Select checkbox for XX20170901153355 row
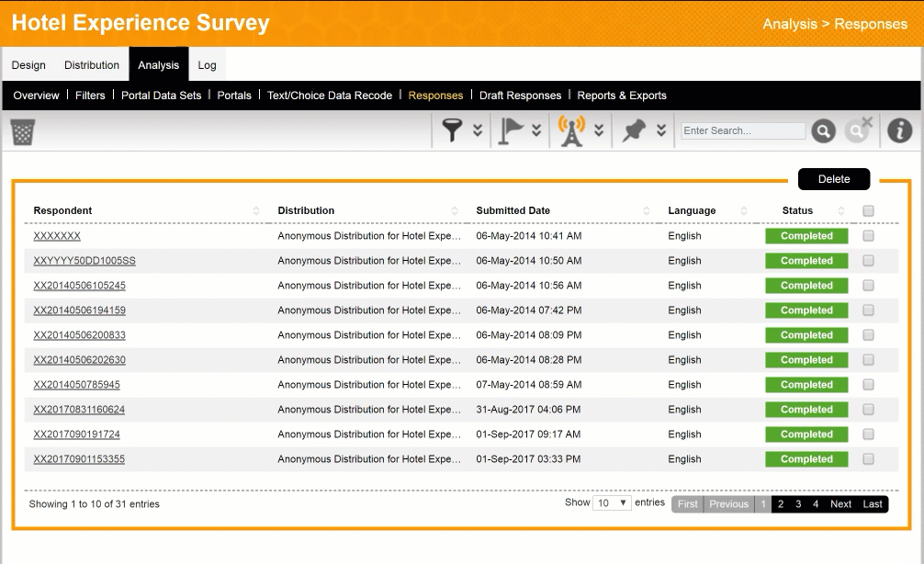Image resolution: width=924 pixels, height=564 pixels. pos(868,459)
